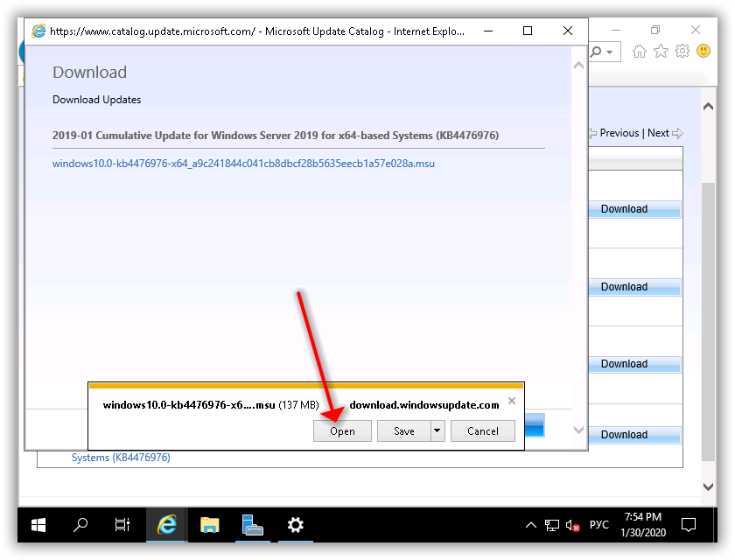The width and height of the screenshot is (735, 560).
Task: Open Server Manager from taskbar
Action: point(252,525)
